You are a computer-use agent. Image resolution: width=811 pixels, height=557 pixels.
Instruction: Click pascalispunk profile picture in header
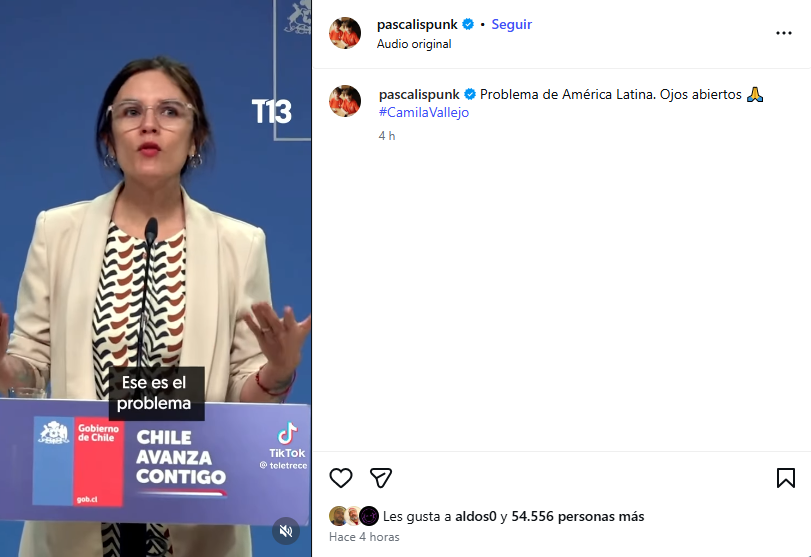click(x=345, y=33)
